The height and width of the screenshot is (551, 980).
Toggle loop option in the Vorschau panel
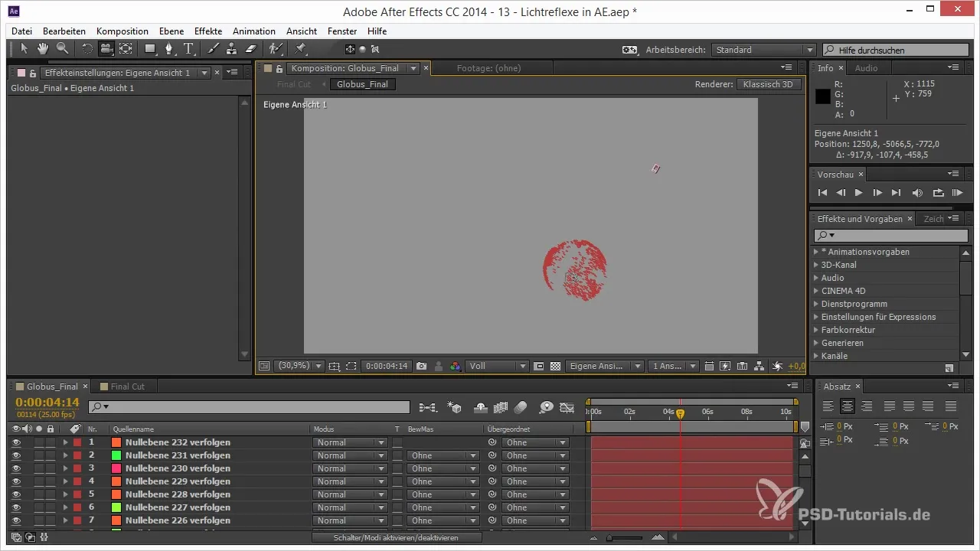click(x=939, y=193)
